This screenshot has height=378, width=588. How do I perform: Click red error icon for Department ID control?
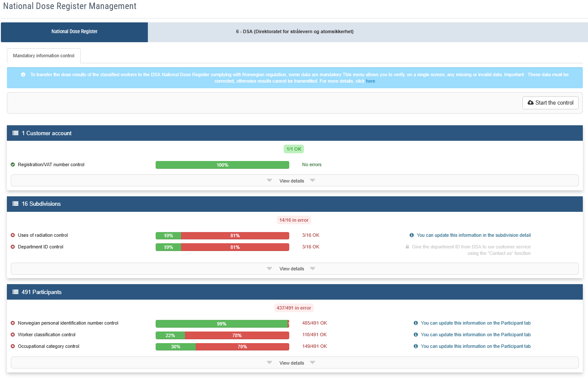point(13,247)
